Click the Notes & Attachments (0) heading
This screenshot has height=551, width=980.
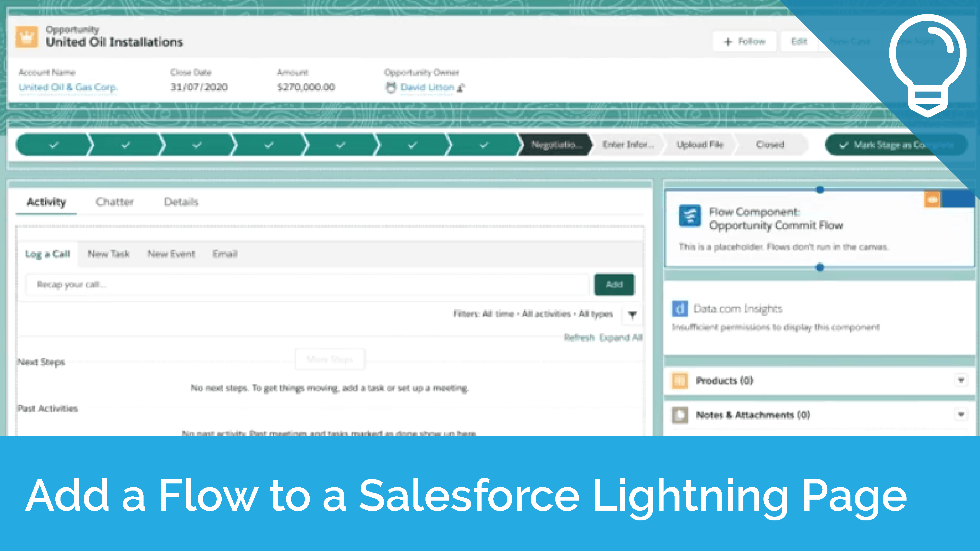753,415
